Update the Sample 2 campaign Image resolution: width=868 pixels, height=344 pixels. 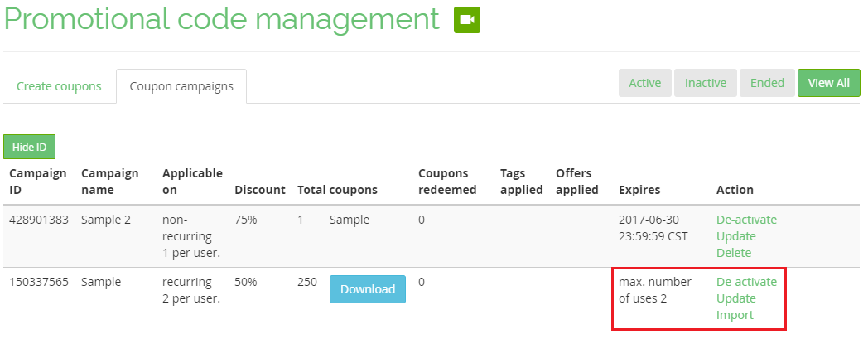735,236
